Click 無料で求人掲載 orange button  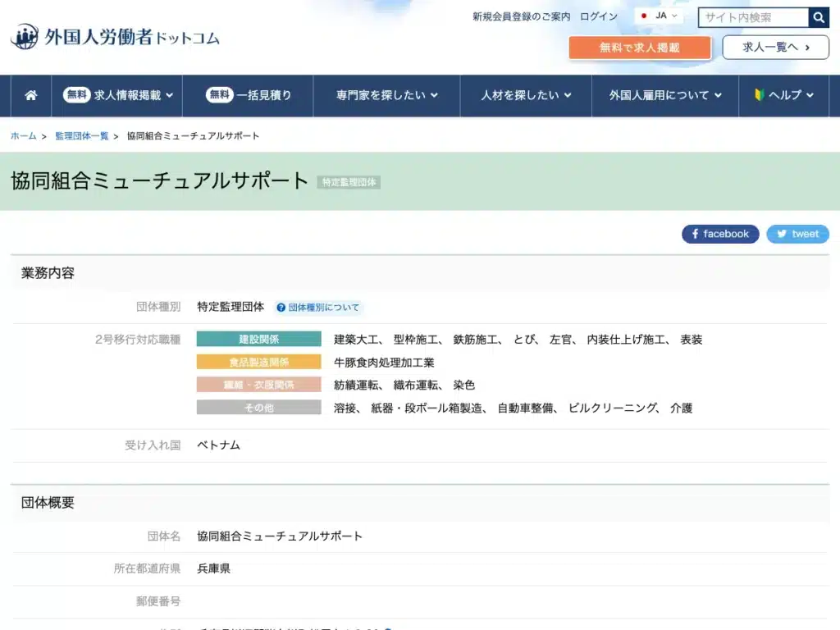point(640,48)
